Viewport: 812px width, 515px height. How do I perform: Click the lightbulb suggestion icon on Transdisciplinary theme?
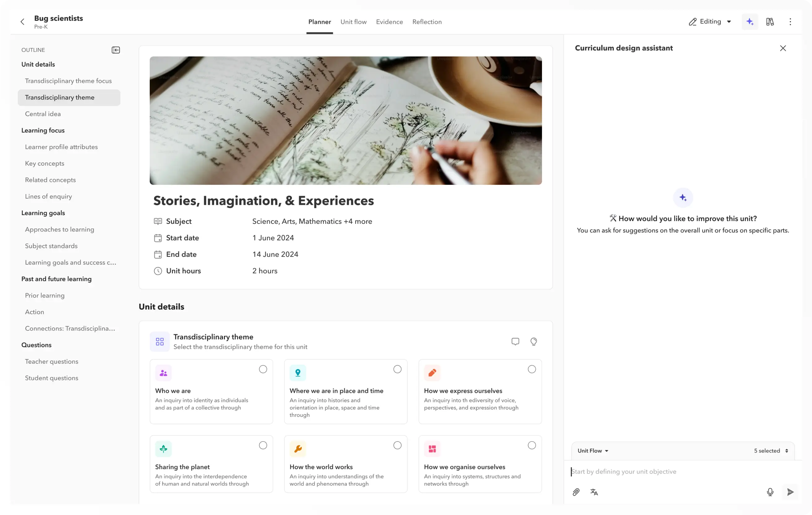(534, 342)
